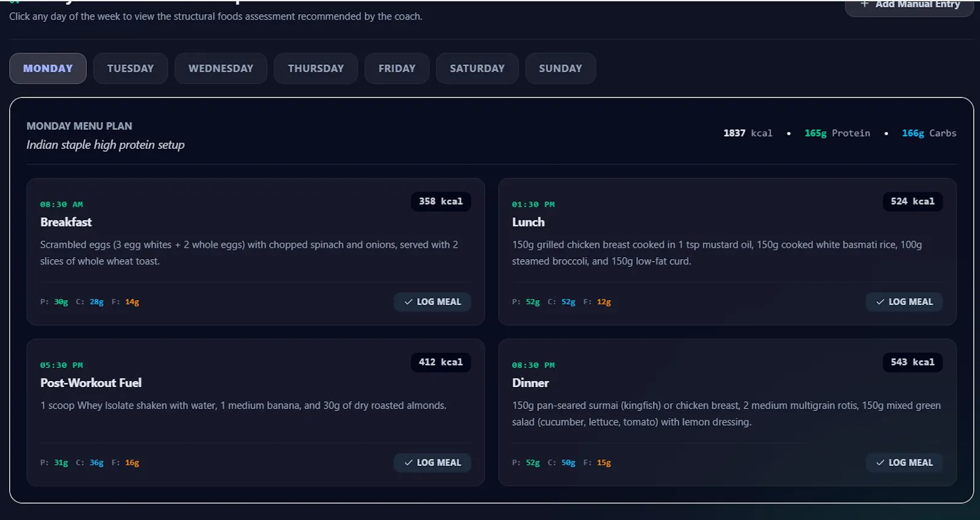
Task: Click Post-Workout fat value 16g
Action: [132, 463]
